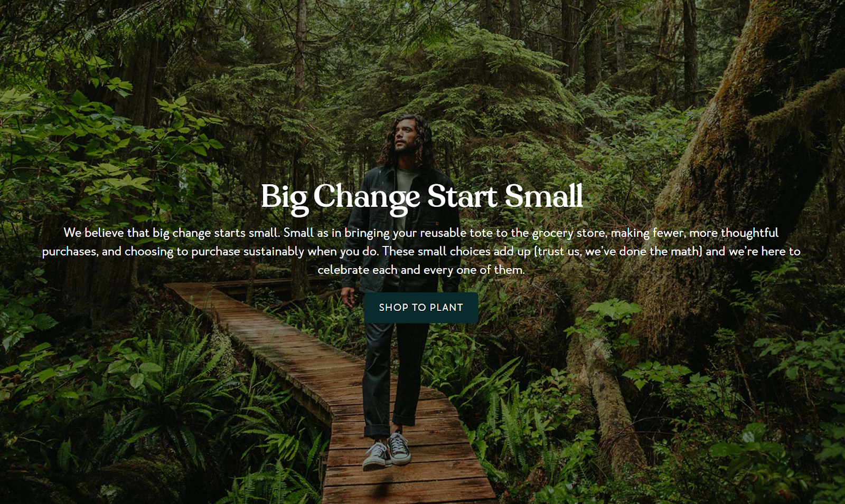The width and height of the screenshot is (845, 504).
Task: Click the phrase "purchase sustainably" in the paragraph
Action: pos(248,251)
